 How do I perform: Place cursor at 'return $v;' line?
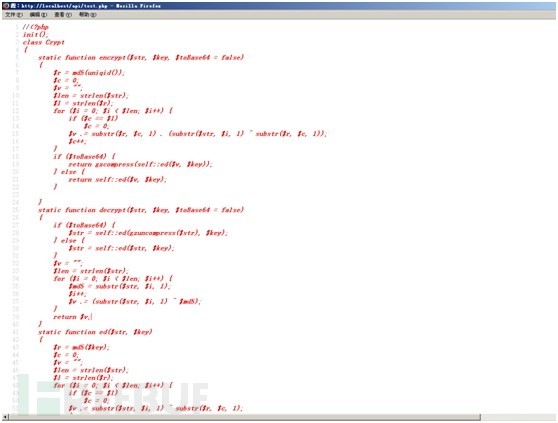pyautogui.click(x=72, y=317)
